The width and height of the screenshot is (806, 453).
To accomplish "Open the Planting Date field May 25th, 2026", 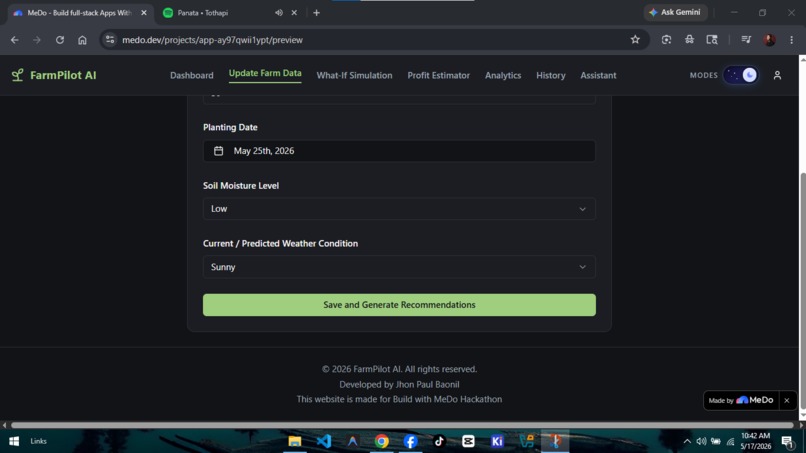I will click(x=399, y=151).
